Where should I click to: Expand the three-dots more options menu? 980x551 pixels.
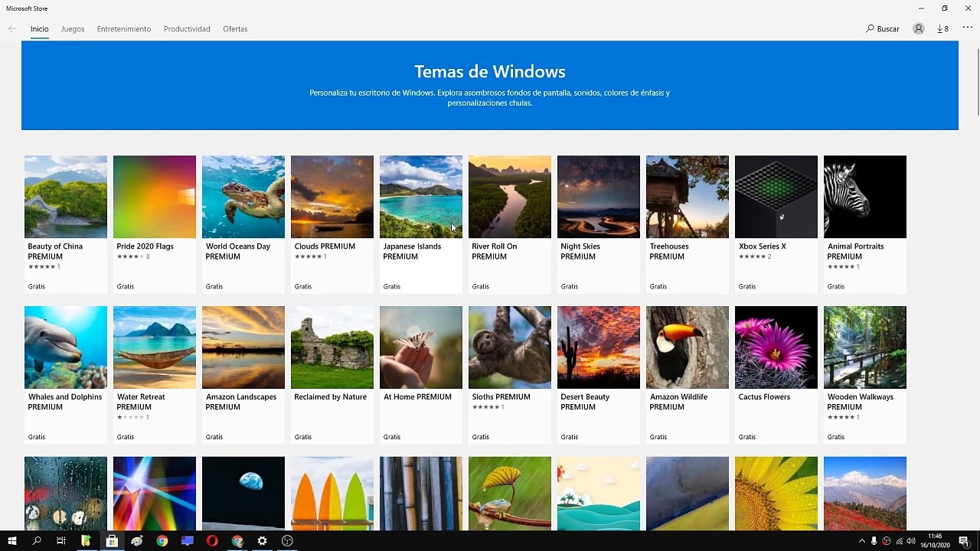pos(967,28)
